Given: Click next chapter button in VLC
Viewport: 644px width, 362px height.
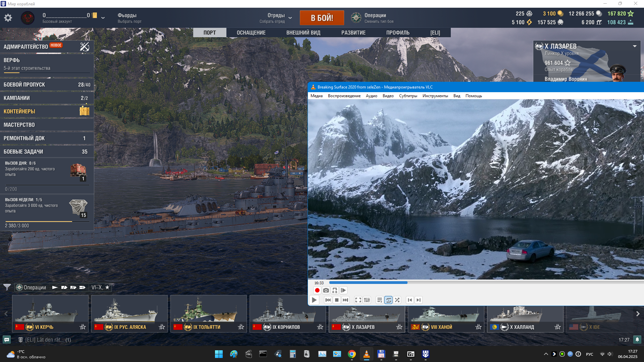Looking at the screenshot, I should tap(419, 300).
